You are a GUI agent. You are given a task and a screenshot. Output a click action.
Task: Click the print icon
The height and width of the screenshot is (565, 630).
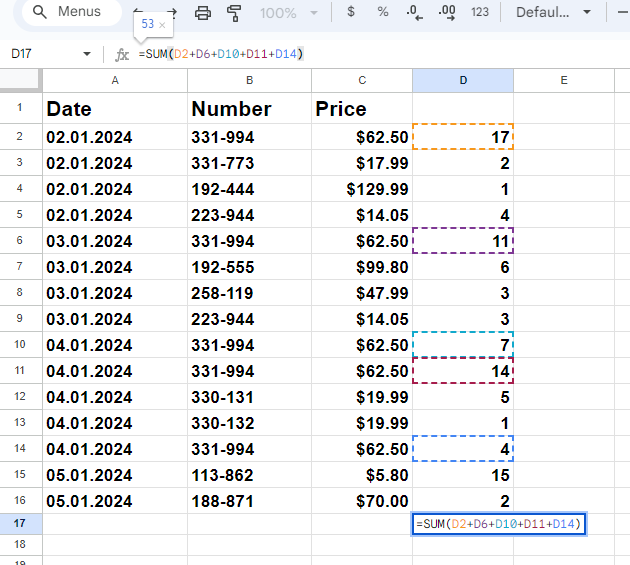[202, 13]
